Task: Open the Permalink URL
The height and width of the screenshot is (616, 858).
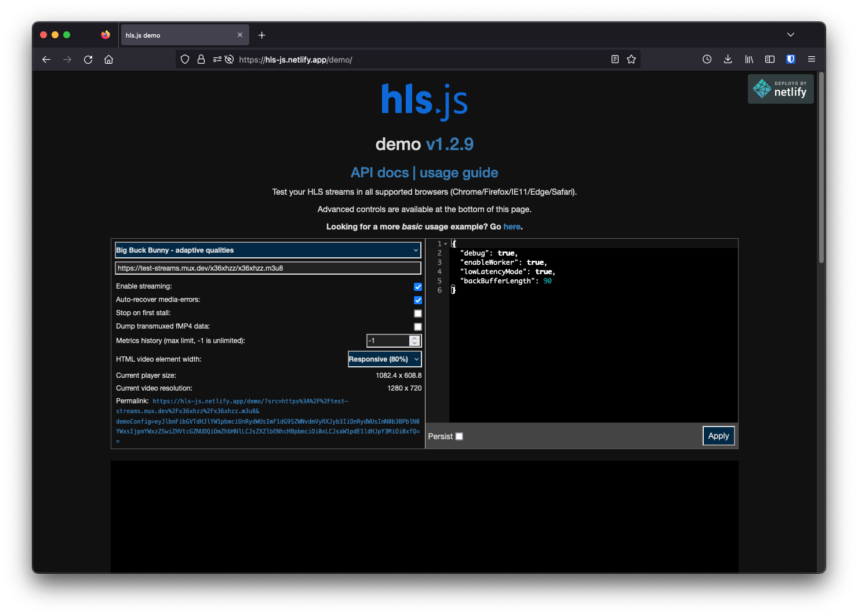Action: coord(268,421)
